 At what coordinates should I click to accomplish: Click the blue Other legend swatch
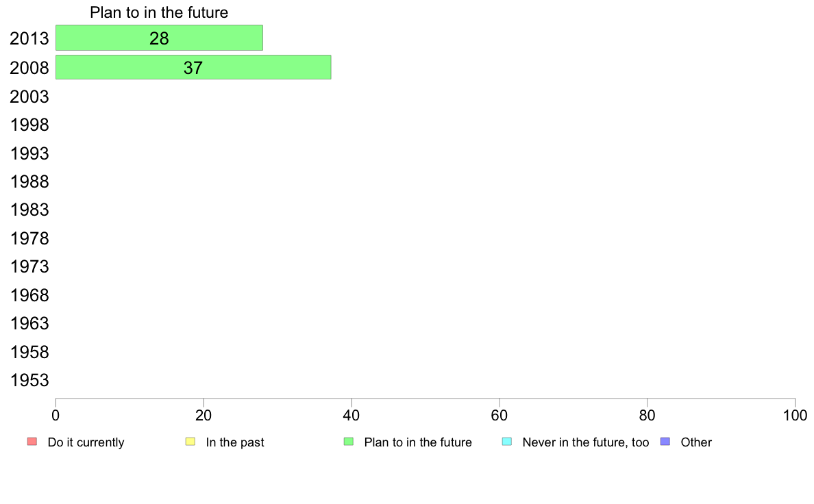[665, 442]
